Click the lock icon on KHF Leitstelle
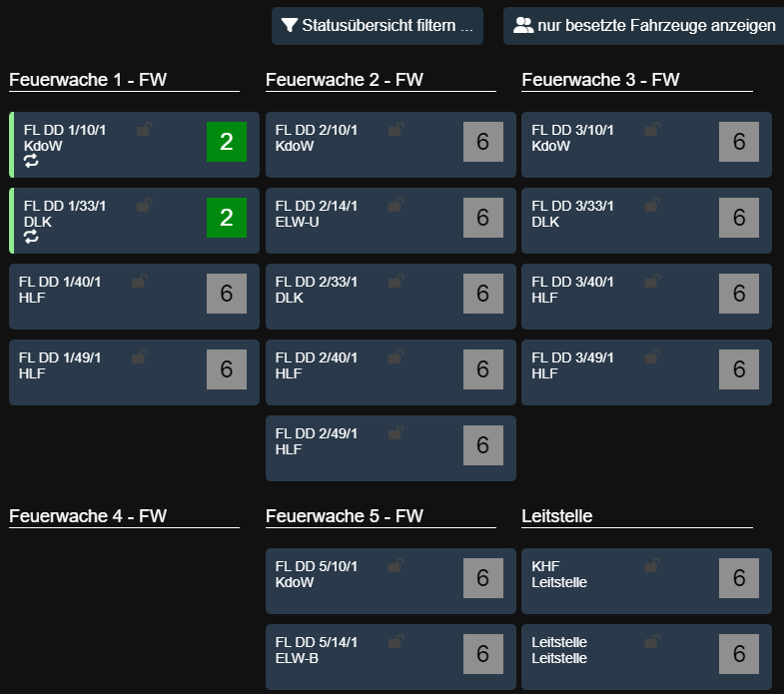 click(x=652, y=565)
